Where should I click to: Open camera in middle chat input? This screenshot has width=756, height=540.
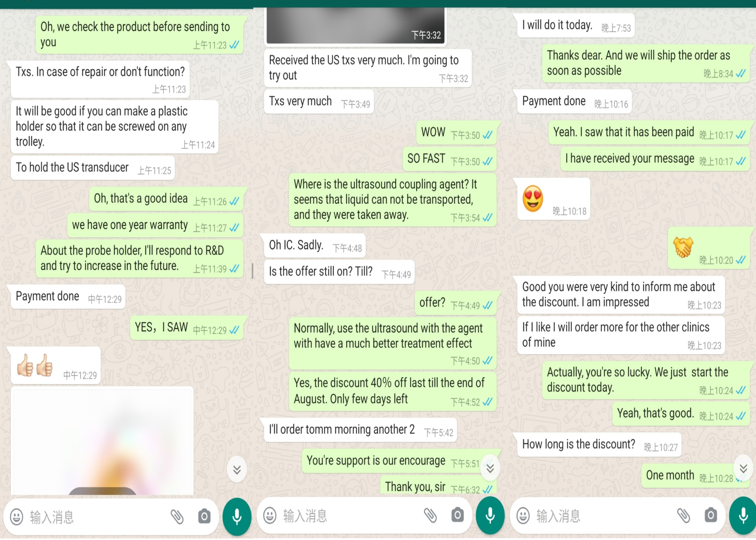point(458,515)
